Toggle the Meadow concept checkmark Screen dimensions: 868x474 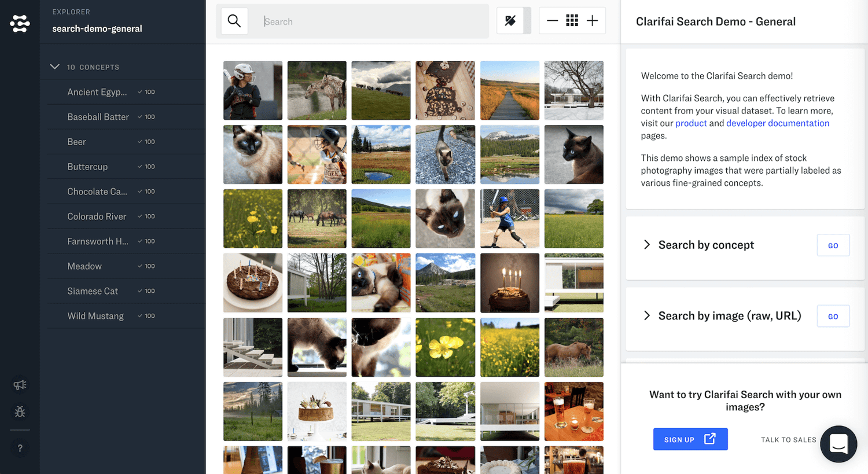140,266
